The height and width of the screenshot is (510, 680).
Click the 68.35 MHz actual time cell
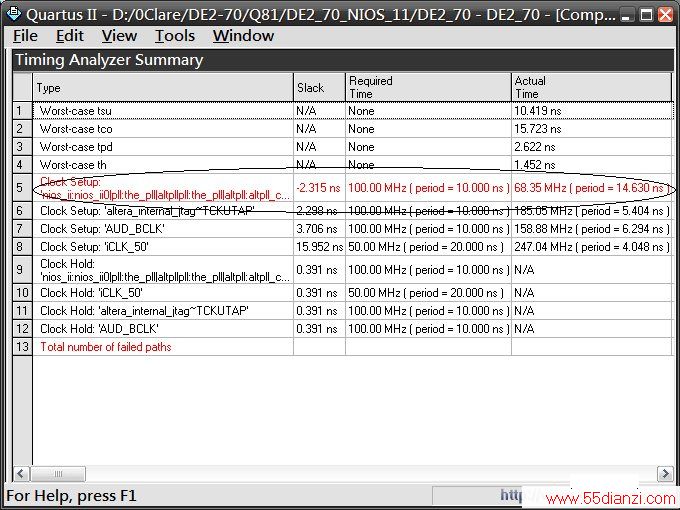click(592, 188)
